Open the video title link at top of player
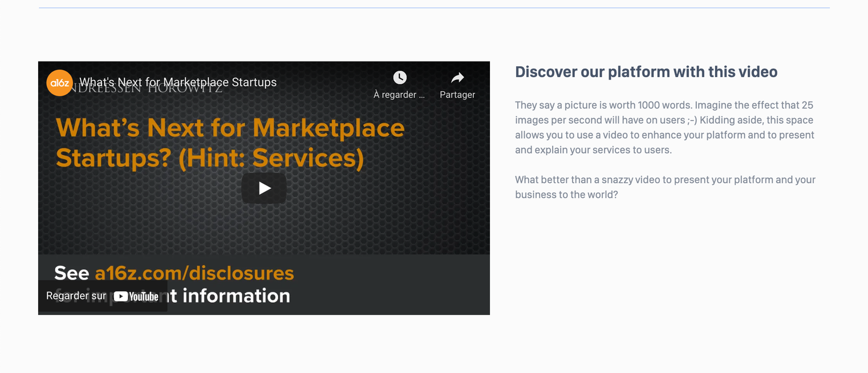The image size is (868, 373). pos(178,82)
